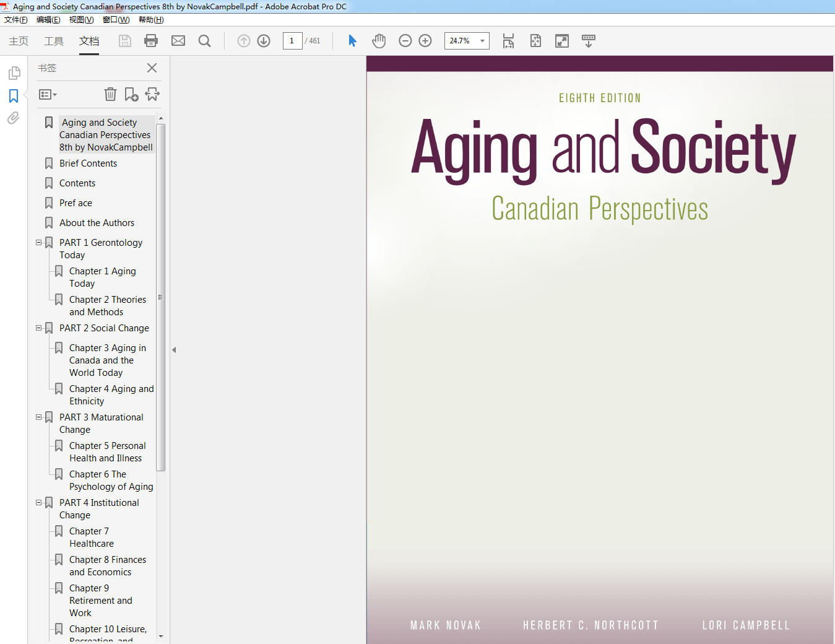Viewport: 835px width, 644px height.
Task: Print the document with printer icon
Action: click(151, 41)
